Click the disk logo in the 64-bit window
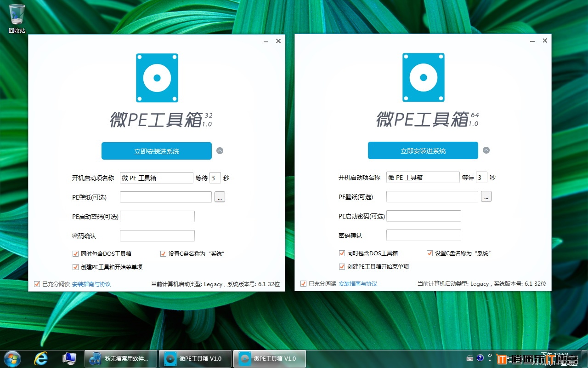 tap(424, 77)
